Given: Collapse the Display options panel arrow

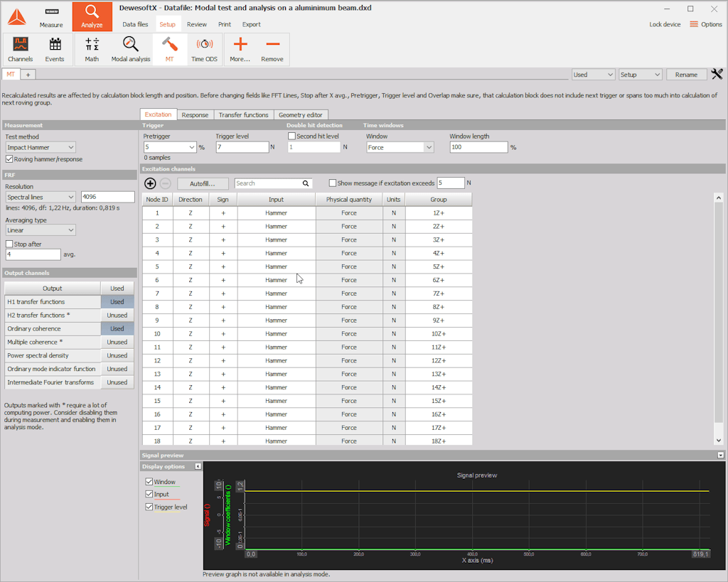Looking at the screenshot, I should coord(198,466).
